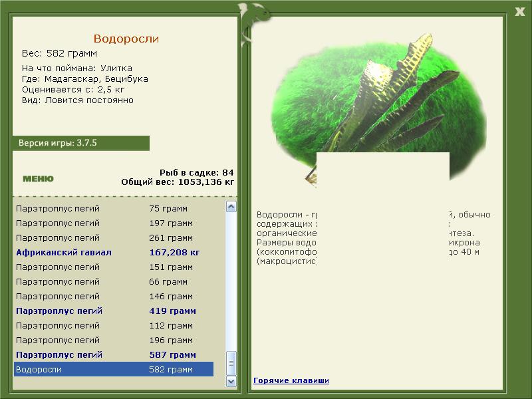Image resolution: width=532 pixels, height=399 pixels.
Task: Click the scrollbar up arrow
Action: (231, 207)
